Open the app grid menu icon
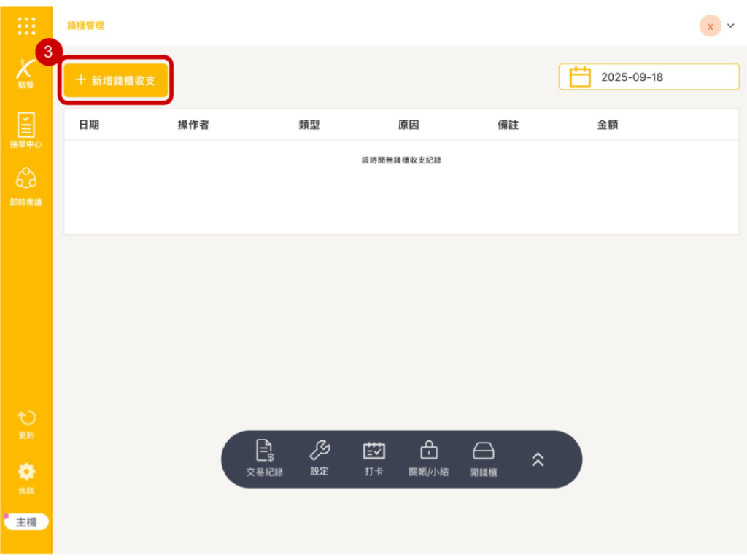This screenshot has width=747, height=560. (x=26, y=26)
